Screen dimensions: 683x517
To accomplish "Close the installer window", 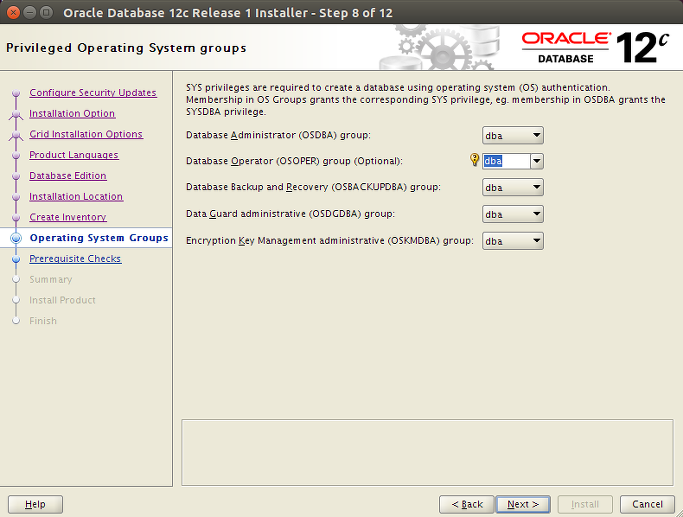I will coord(14,12).
